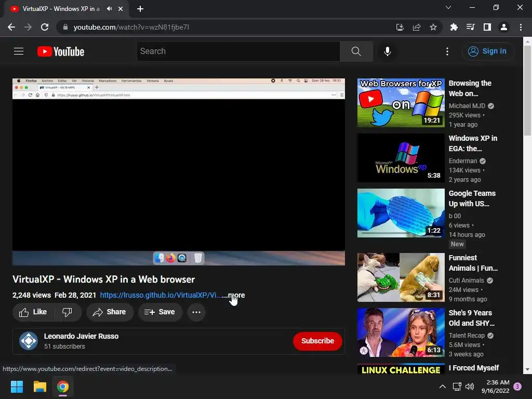Click the magnifier search button

[x=356, y=51]
